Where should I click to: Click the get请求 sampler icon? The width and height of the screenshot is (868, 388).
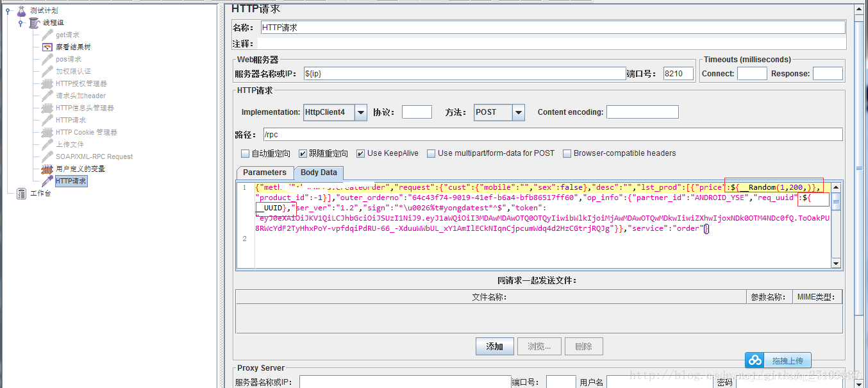[47, 35]
